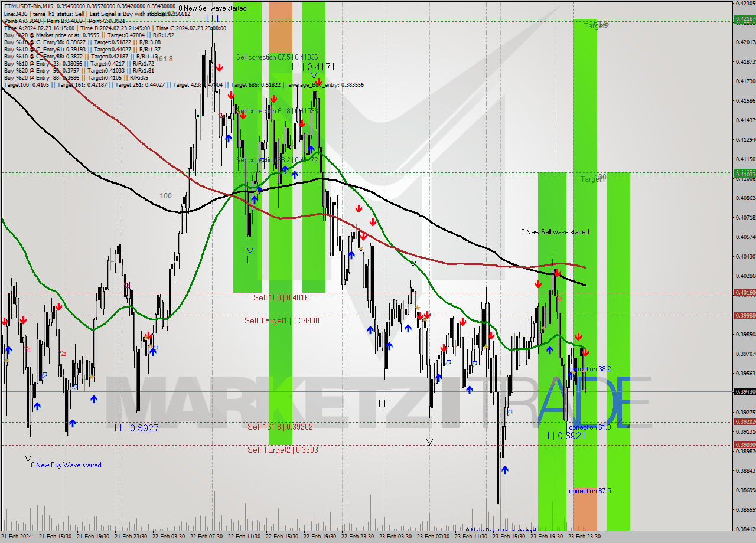The image size is (756, 543).
Task: Click 'Sell correction 87.5 | 0.41936' label
Action: click(277, 57)
